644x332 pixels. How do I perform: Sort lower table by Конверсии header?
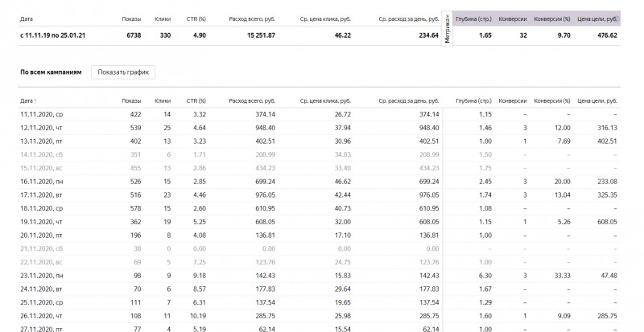[513, 100]
